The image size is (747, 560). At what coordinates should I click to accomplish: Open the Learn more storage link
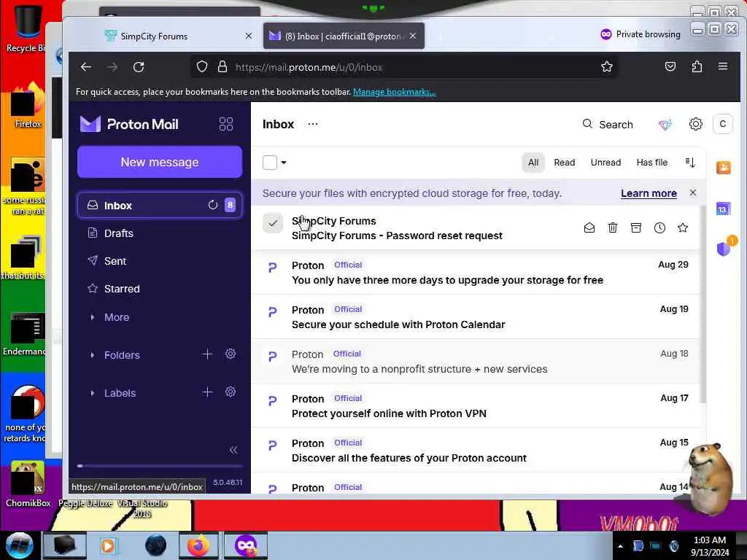pyautogui.click(x=649, y=193)
